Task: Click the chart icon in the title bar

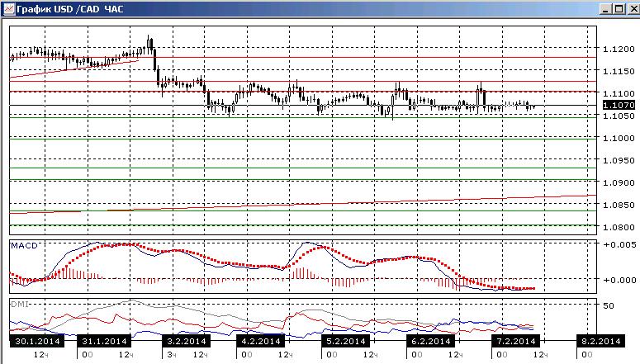Action: (9, 9)
